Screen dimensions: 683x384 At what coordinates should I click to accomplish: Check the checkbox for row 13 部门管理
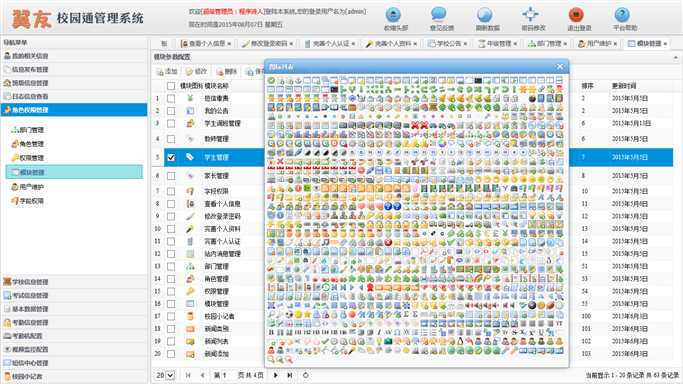coord(171,266)
